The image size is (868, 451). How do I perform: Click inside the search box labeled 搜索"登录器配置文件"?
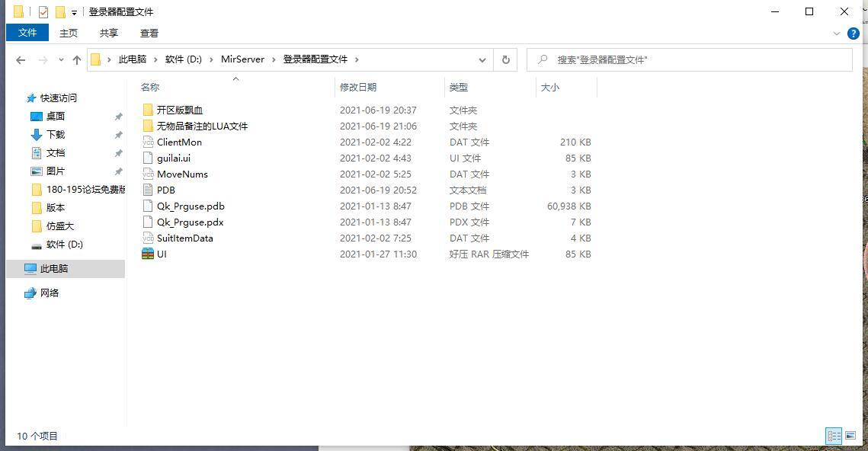[x=686, y=59]
